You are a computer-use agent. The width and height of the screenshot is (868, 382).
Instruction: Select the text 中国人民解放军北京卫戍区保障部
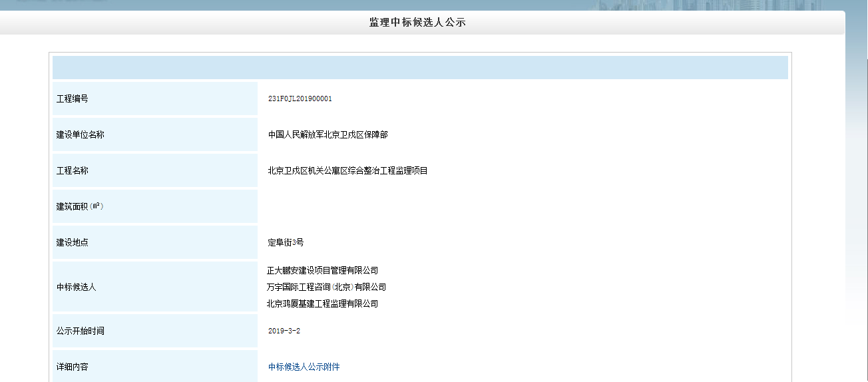pos(327,134)
